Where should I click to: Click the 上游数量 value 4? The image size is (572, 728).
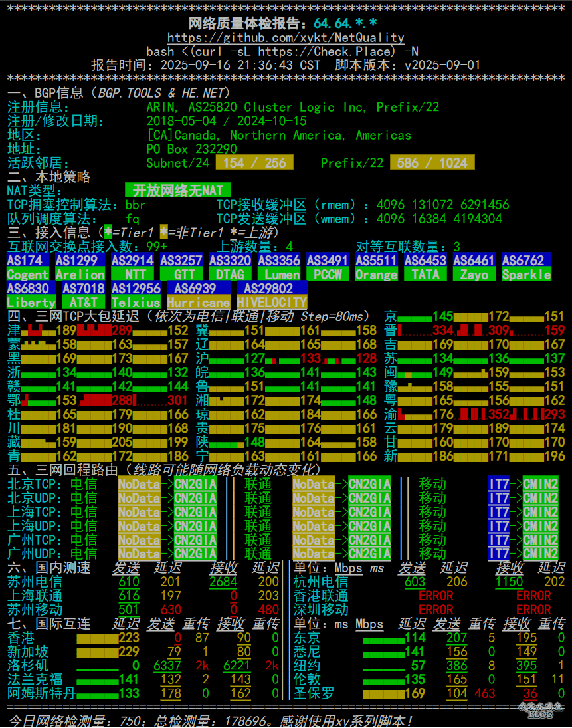pyautogui.click(x=290, y=246)
